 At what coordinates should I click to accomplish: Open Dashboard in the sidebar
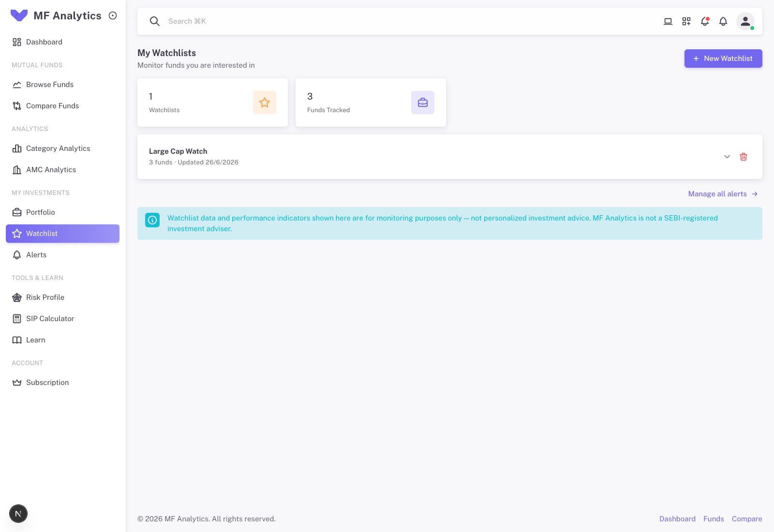[x=62, y=42]
